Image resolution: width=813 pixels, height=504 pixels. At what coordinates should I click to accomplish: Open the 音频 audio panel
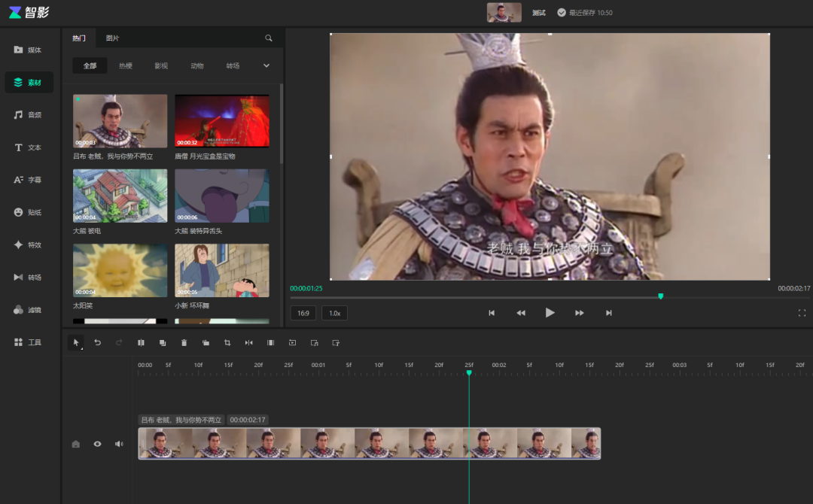click(29, 114)
